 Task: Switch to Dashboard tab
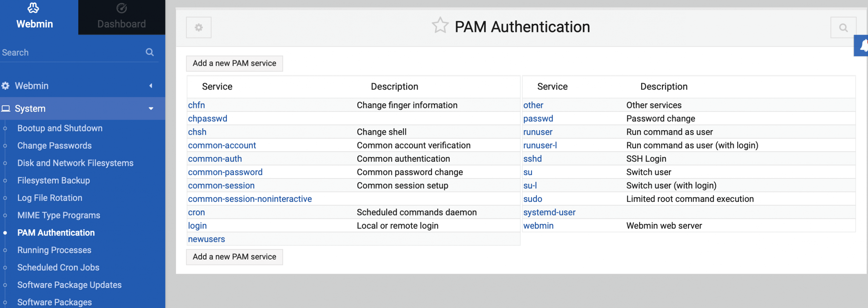(122, 17)
